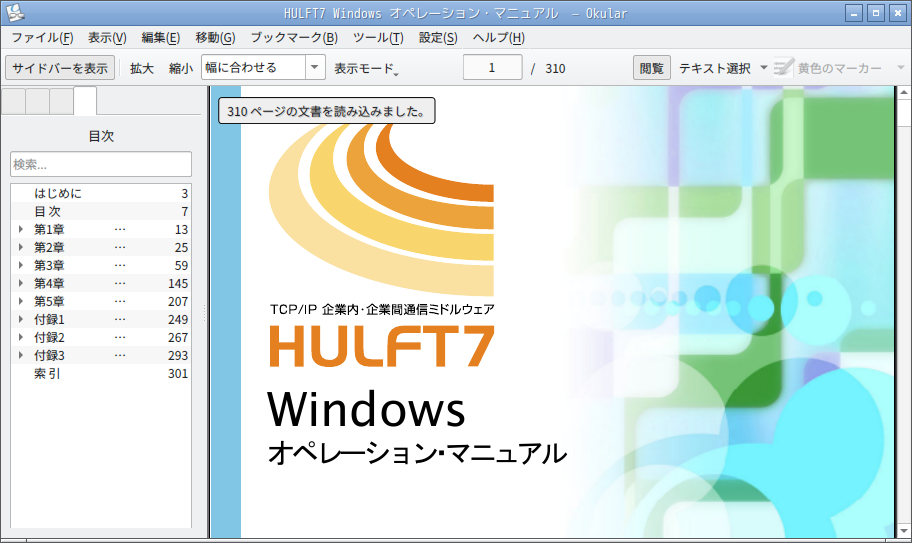Click the HULFT7 logo on cover page
Screen dimensions: 912x543
click(x=382, y=346)
